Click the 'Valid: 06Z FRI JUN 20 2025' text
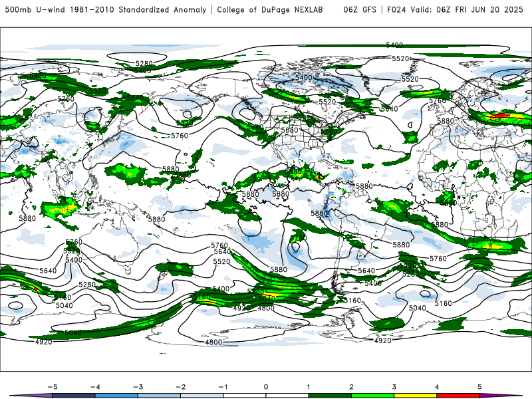532x399 pixels. (467, 9)
